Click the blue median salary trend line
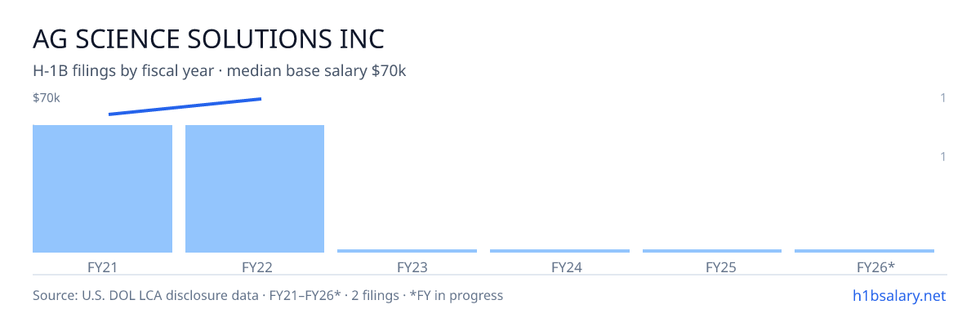The width and height of the screenshot is (980, 327). tap(185, 106)
